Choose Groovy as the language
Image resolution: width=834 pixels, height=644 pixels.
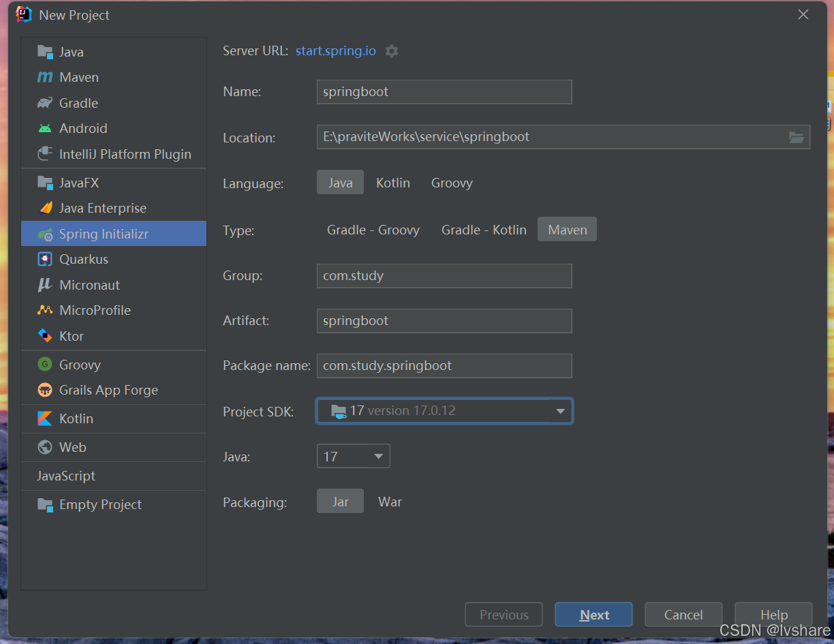point(452,183)
